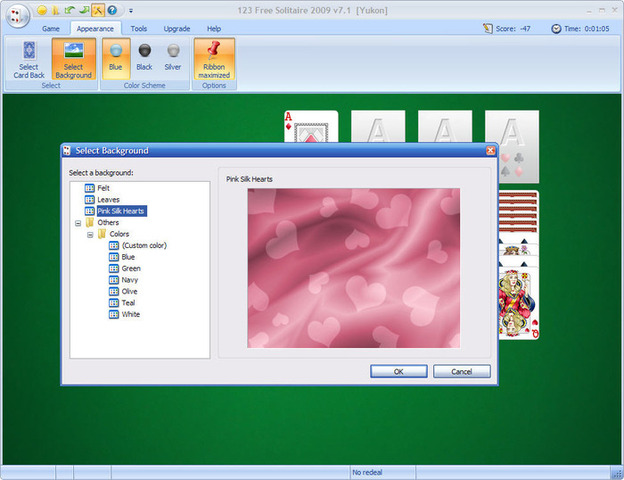The width and height of the screenshot is (624, 480).
Task: Click Cancel in Select Background dialog
Action: pos(462,371)
